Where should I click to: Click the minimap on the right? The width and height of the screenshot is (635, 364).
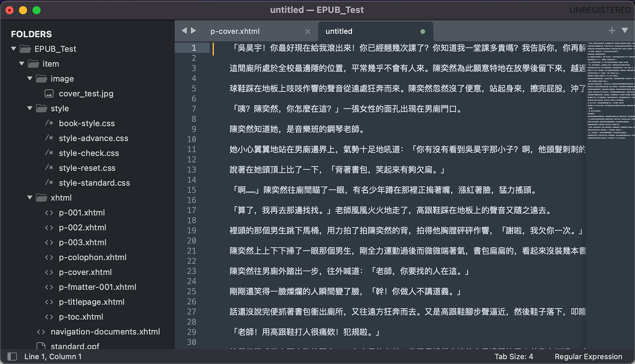610,194
